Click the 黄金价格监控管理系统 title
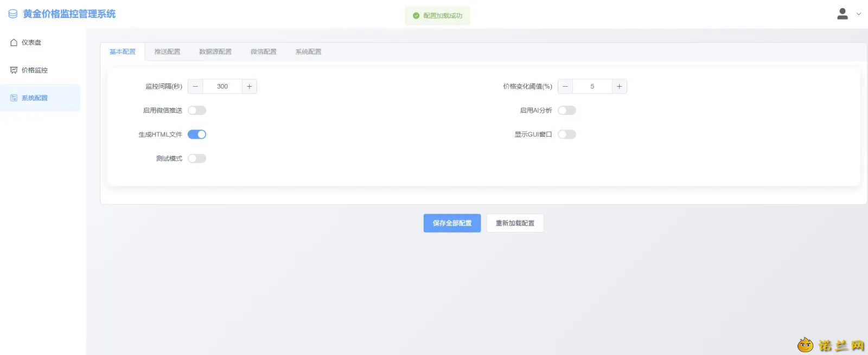 click(69, 14)
